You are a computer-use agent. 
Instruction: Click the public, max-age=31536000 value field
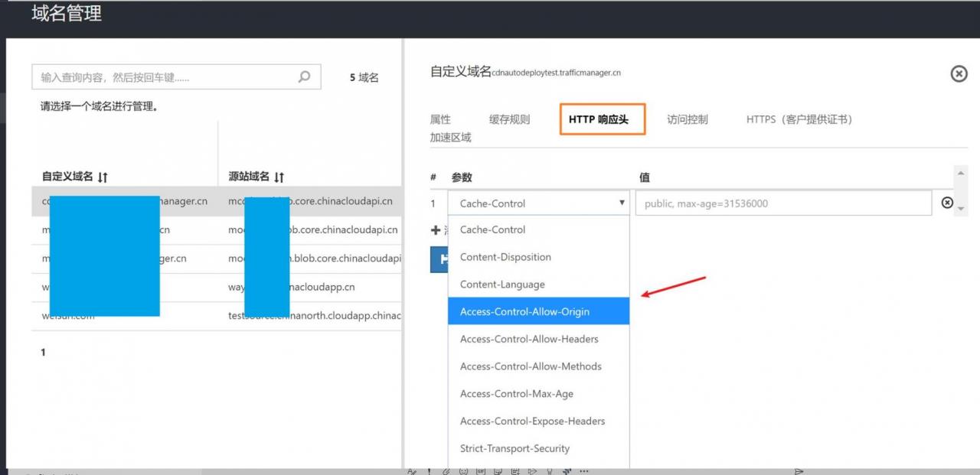coord(783,203)
